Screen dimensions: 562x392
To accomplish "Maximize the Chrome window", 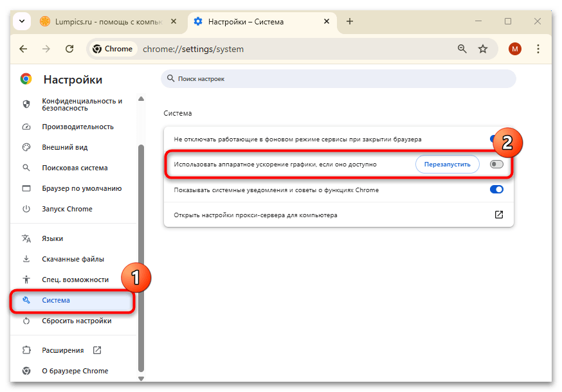I will (507, 21).
